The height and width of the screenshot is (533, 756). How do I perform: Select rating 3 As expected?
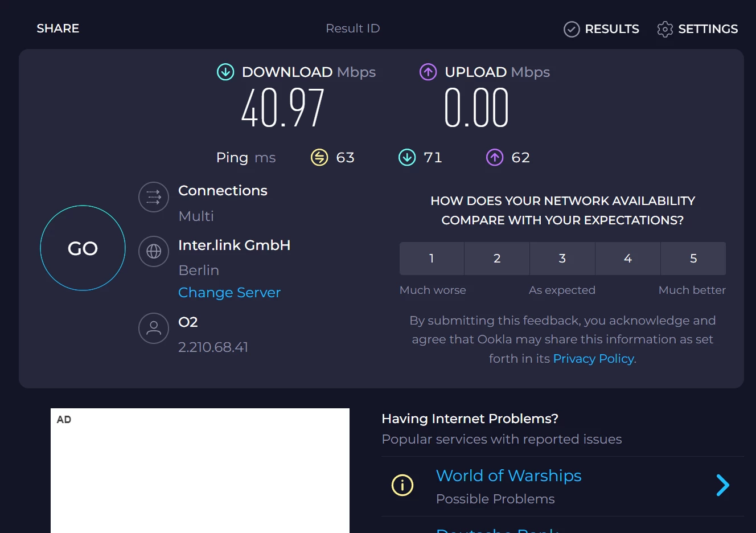pyautogui.click(x=562, y=259)
